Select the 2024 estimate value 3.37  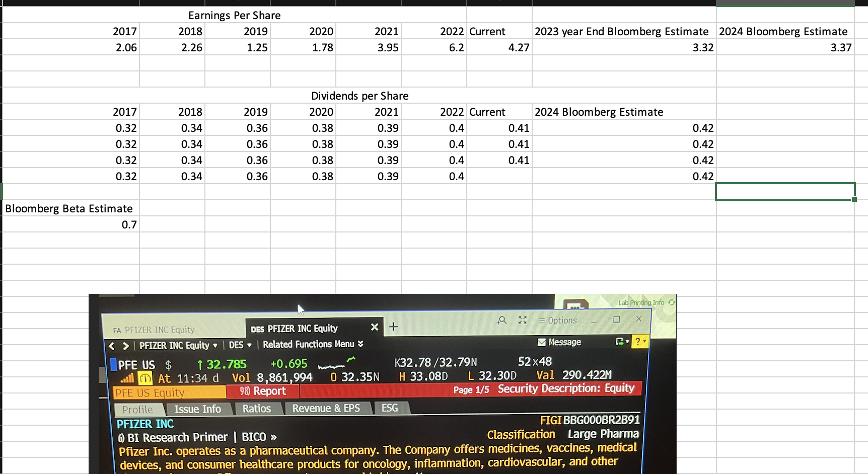pos(785,47)
